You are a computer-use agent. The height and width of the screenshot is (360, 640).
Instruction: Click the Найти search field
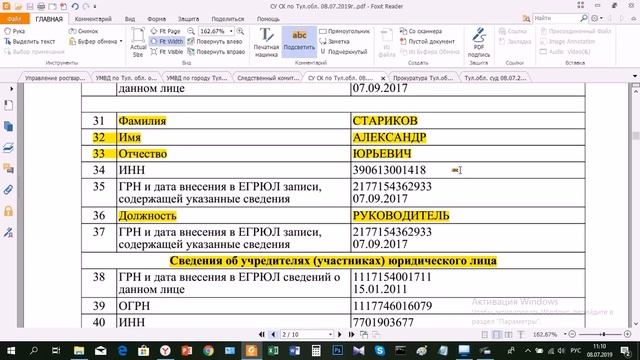tap(556, 18)
